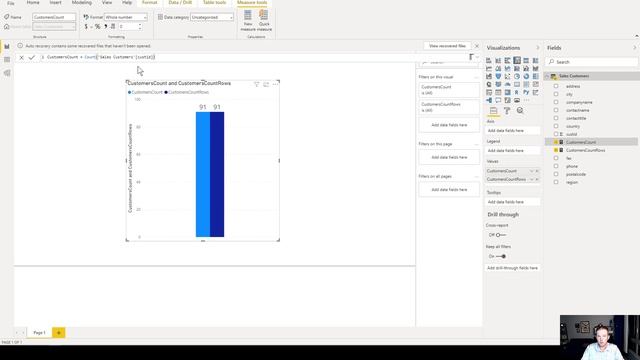This screenshot has height=360, width=640.
Task: Select the Treemap visualization
Action: click(536, 76)
